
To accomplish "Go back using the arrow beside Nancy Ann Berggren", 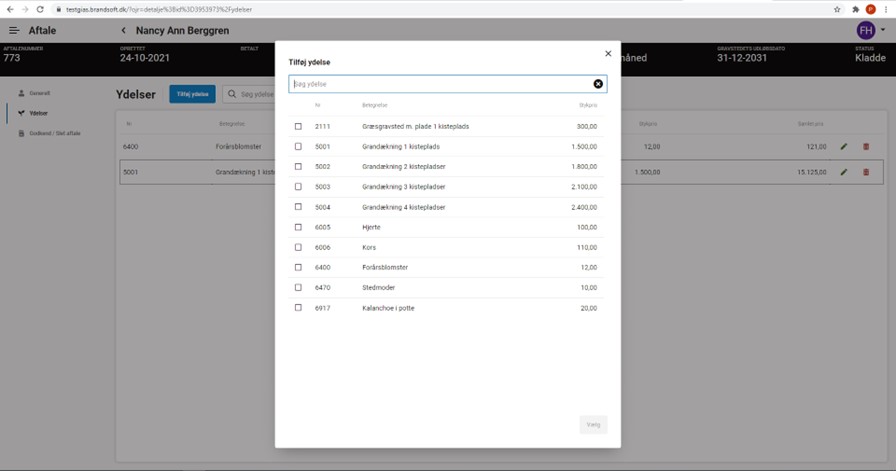I will (123, 30).
